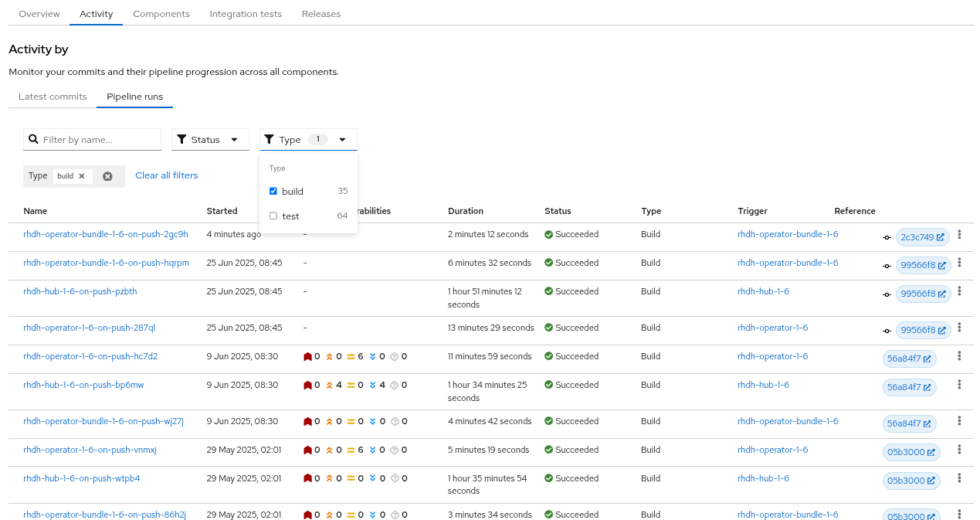This screenshot has height=520, width=980.
Task: Open commit 2c3c749 external link
Action: pyautogui.click(x=923, y=237)
